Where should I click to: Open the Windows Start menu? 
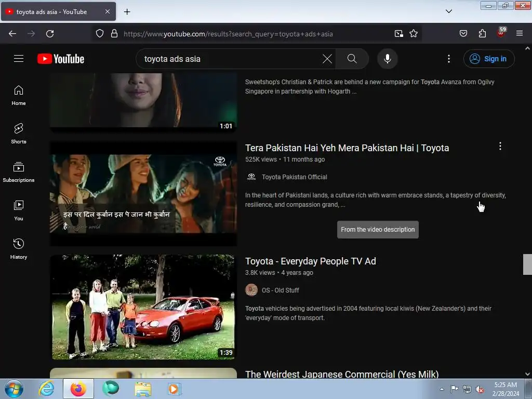pos(14,389)
